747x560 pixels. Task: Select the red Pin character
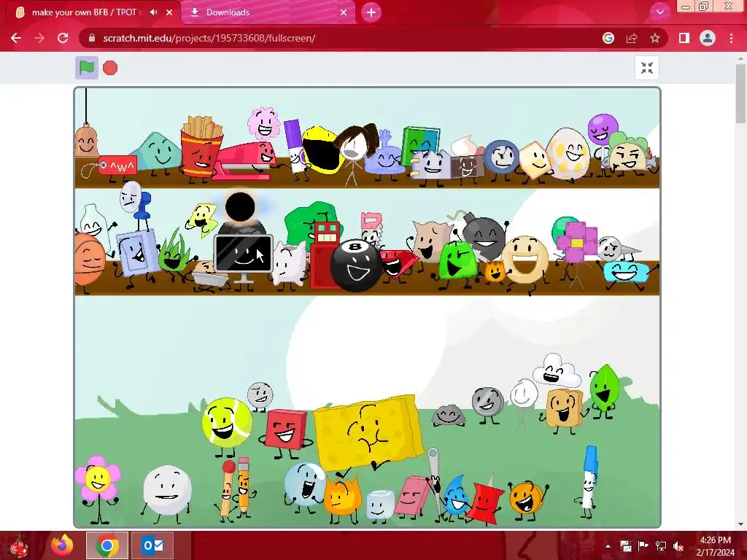tap(486, 502)
